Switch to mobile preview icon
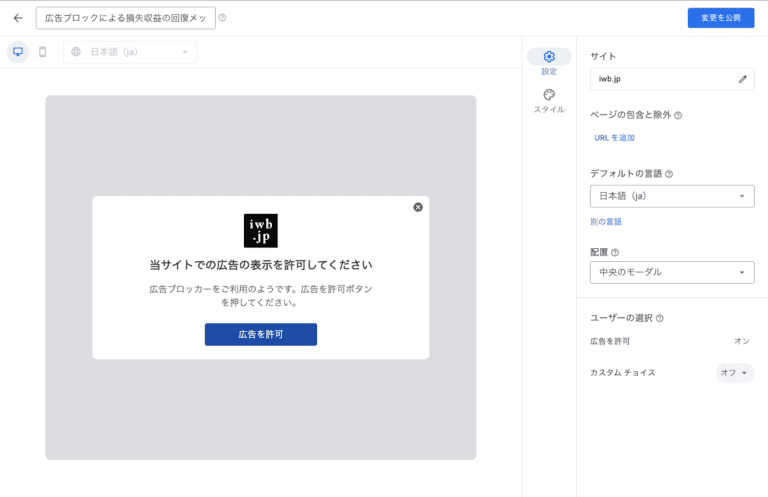This screenshot has height=497, width=768. [43, 52]
